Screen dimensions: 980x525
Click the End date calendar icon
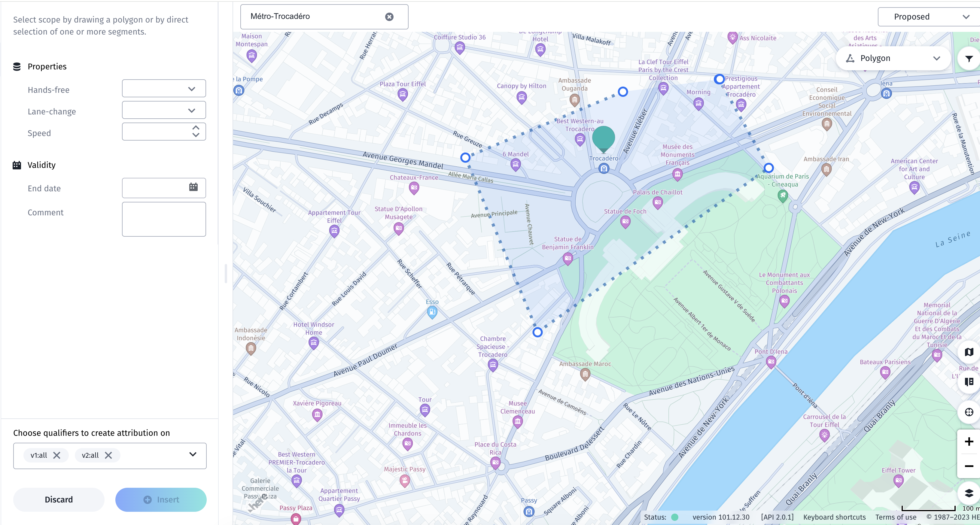(x=193, y=187)
